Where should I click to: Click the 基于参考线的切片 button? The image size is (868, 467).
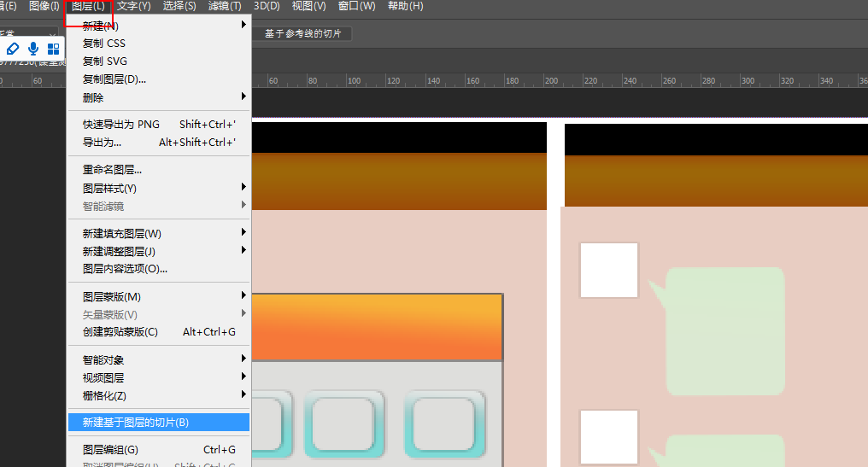[x=302, y=33]
